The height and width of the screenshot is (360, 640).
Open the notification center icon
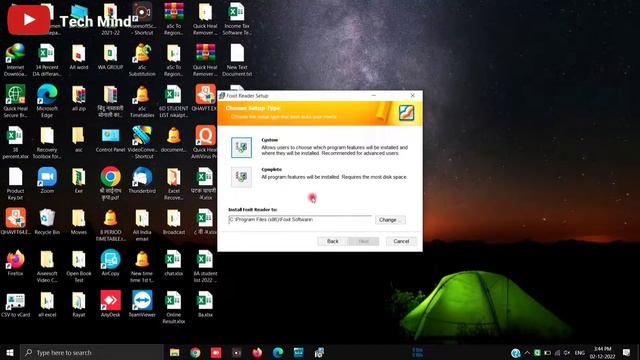click(x=627, y=352)
